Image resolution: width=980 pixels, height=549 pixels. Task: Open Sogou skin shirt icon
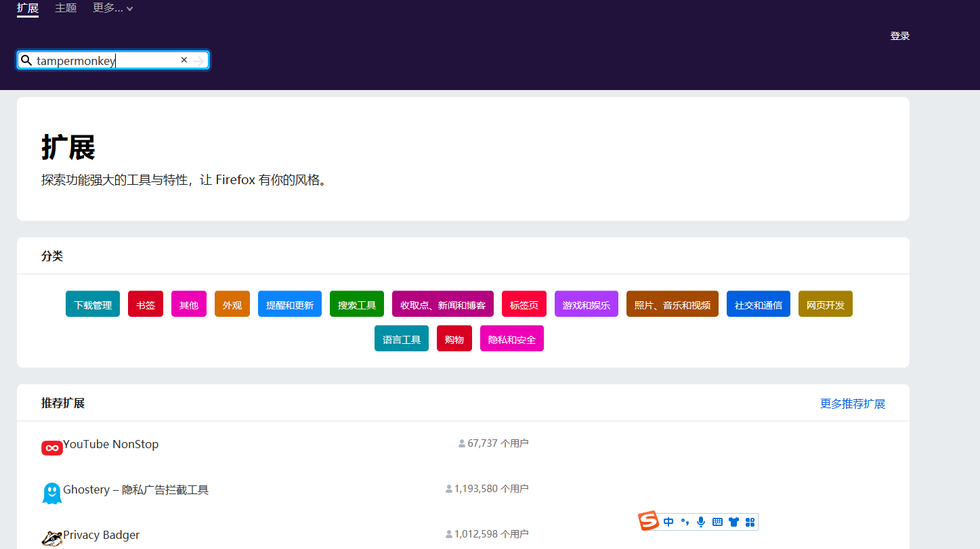point(733,522)
